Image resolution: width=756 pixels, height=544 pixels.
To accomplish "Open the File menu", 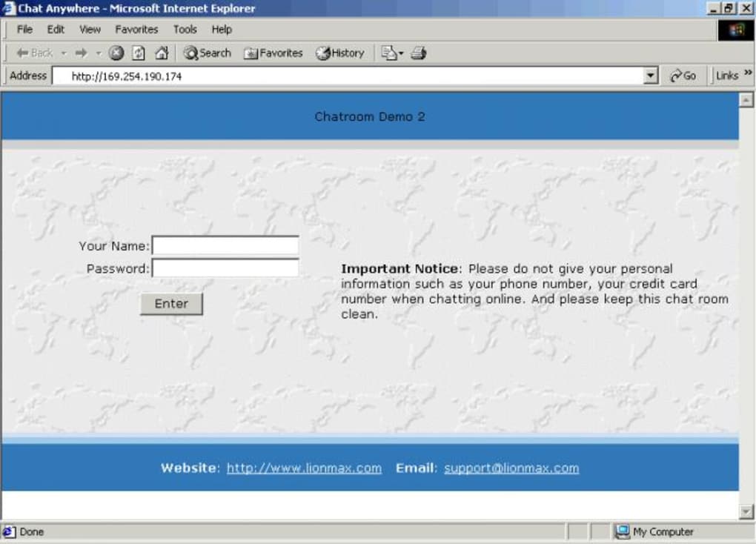I will (24, 30).
